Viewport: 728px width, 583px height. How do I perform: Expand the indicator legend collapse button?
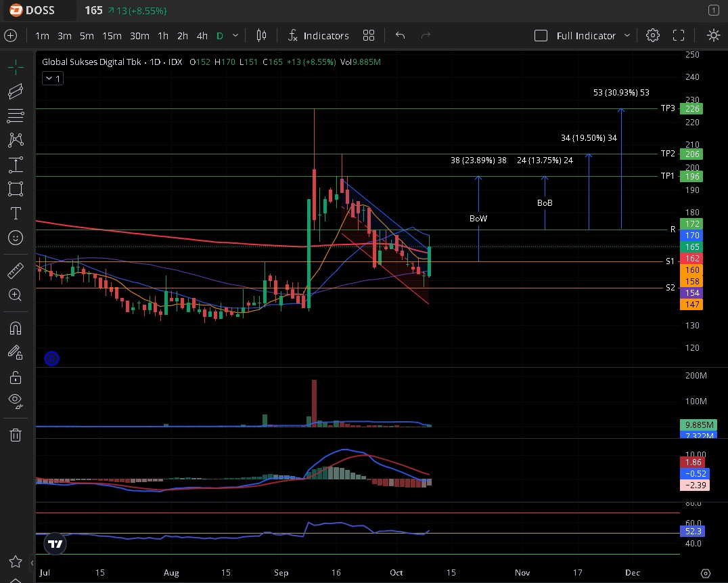click(x=52, y=79)
